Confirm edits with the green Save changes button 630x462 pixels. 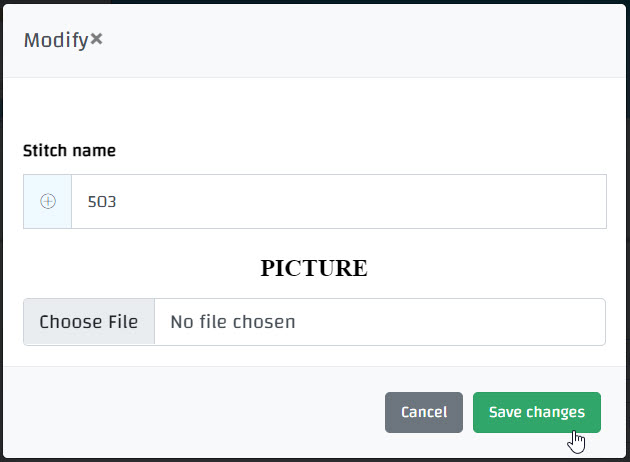coord(536,412)
